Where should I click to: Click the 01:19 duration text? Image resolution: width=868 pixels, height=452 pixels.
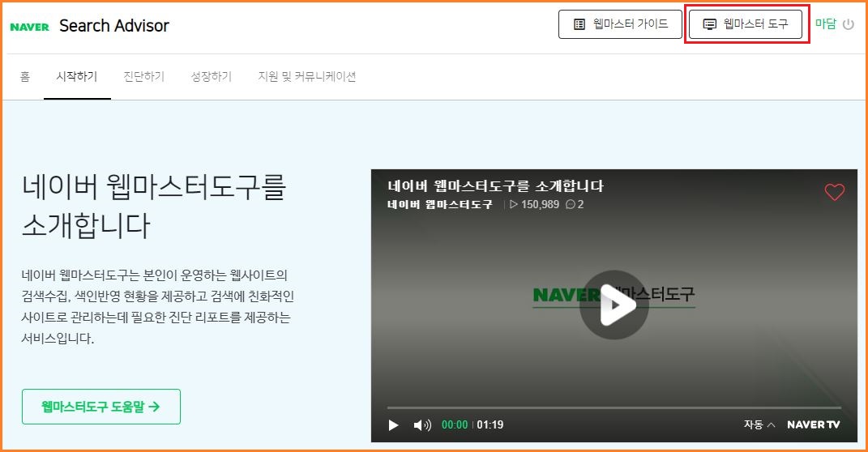(490, 425)
